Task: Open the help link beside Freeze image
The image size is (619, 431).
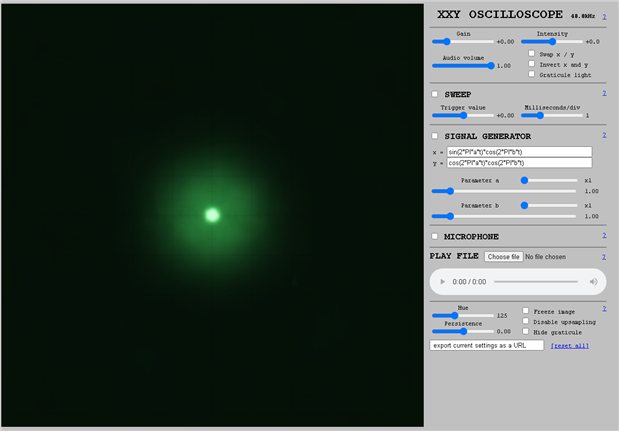Action: 604,309
